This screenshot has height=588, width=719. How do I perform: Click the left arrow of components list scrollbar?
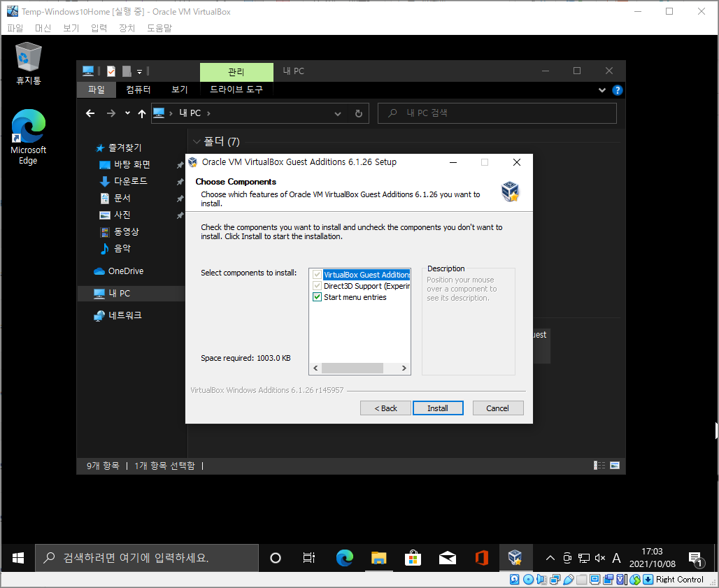coord(315,368)
